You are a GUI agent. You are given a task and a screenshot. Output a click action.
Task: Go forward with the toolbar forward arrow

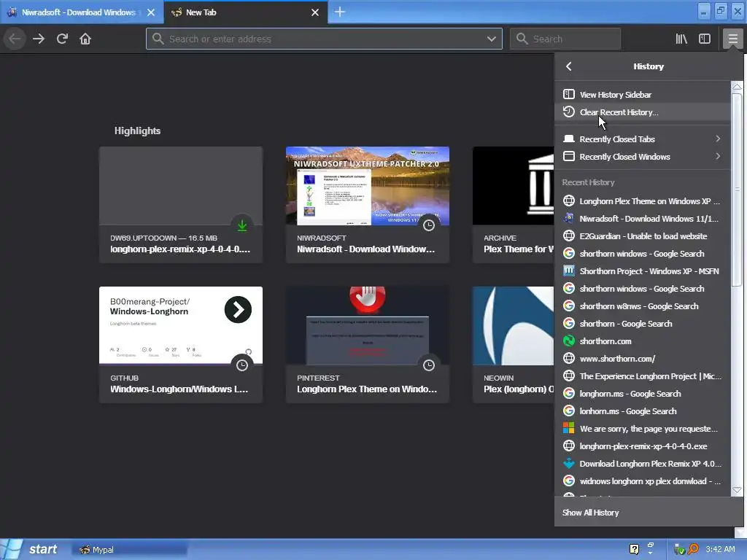pos(39,39)
